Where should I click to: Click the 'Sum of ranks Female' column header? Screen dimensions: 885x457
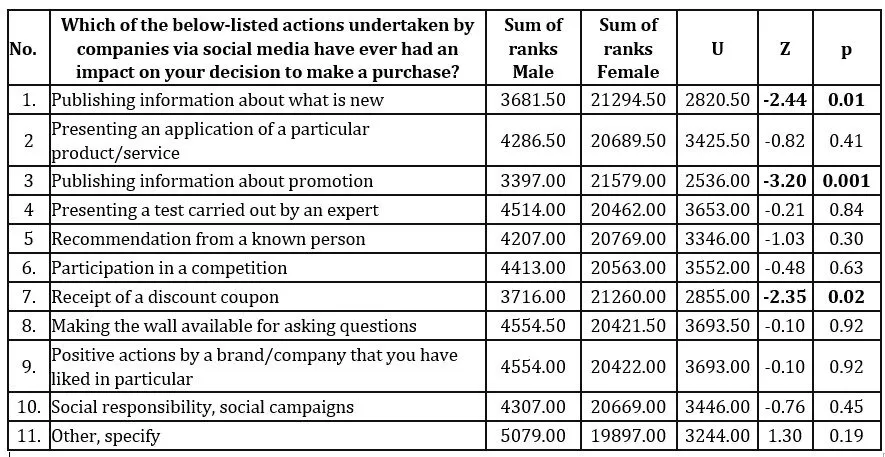tap(627, 48)
